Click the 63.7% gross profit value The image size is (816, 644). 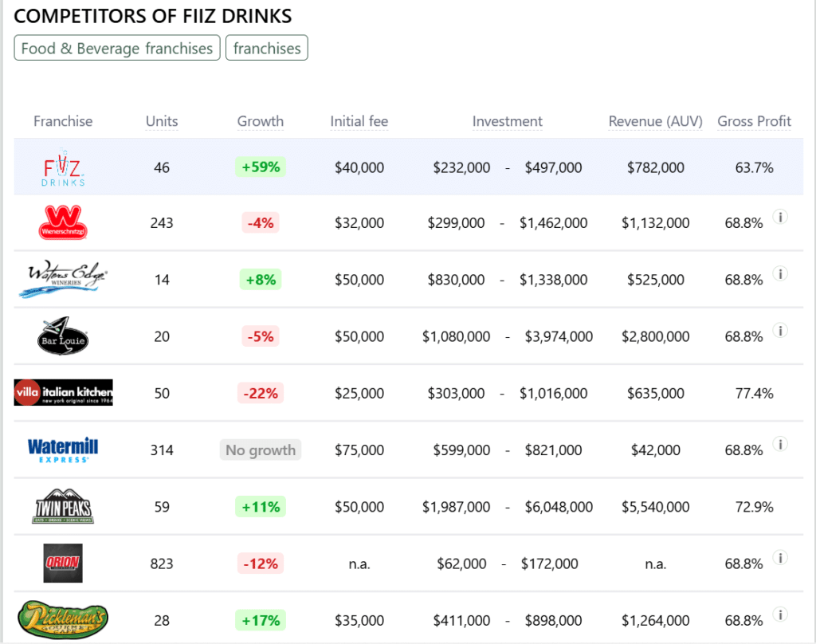(754, 167)
